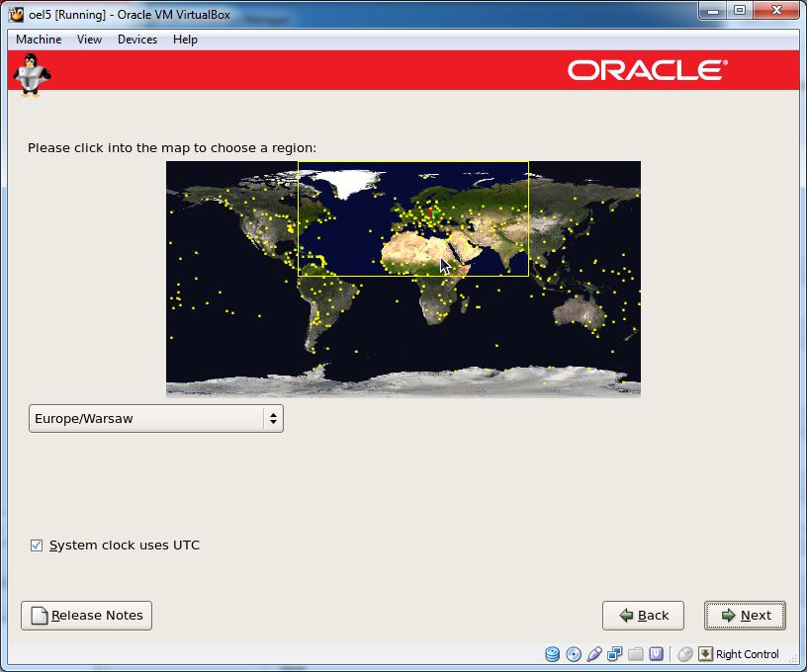Click the Next button

click(x=745, y=616)
